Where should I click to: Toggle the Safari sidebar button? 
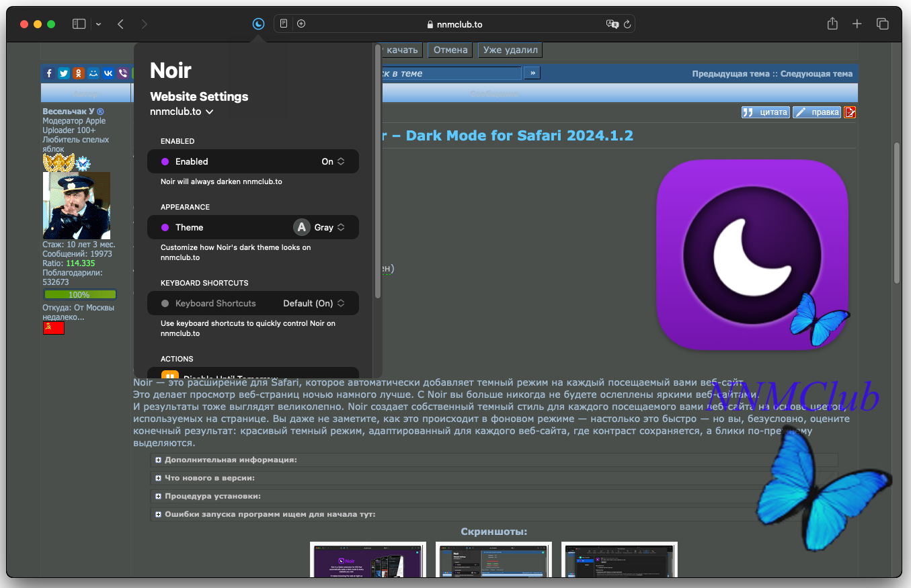click(x=79, y=24)
